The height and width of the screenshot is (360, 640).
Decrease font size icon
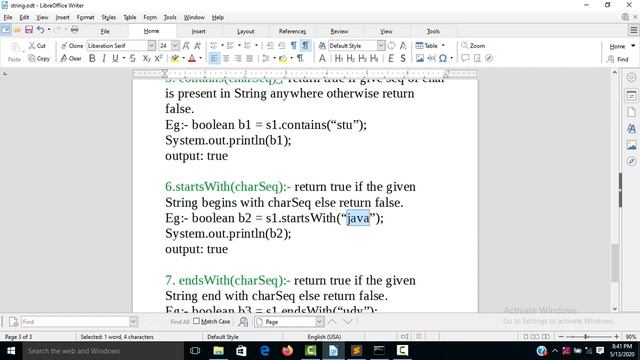coord(198,46)
